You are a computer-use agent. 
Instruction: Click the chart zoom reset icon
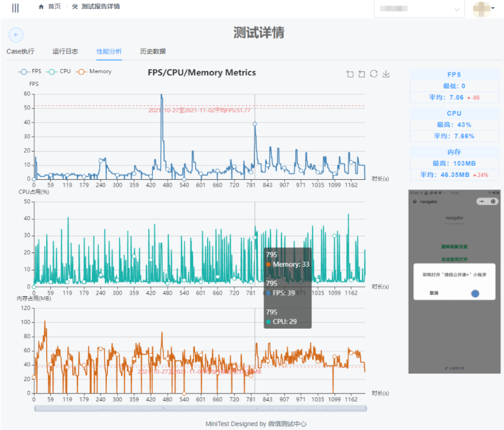[x=362, y=74]
